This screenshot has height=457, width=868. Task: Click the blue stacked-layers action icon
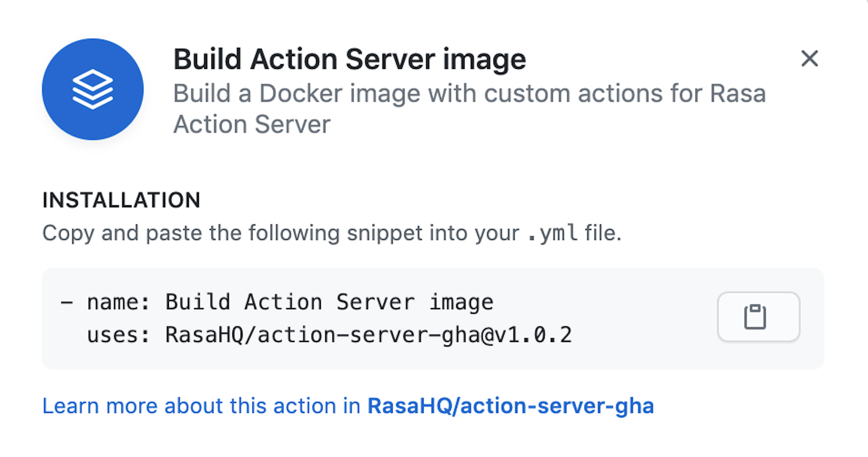[x=93, y=89]
